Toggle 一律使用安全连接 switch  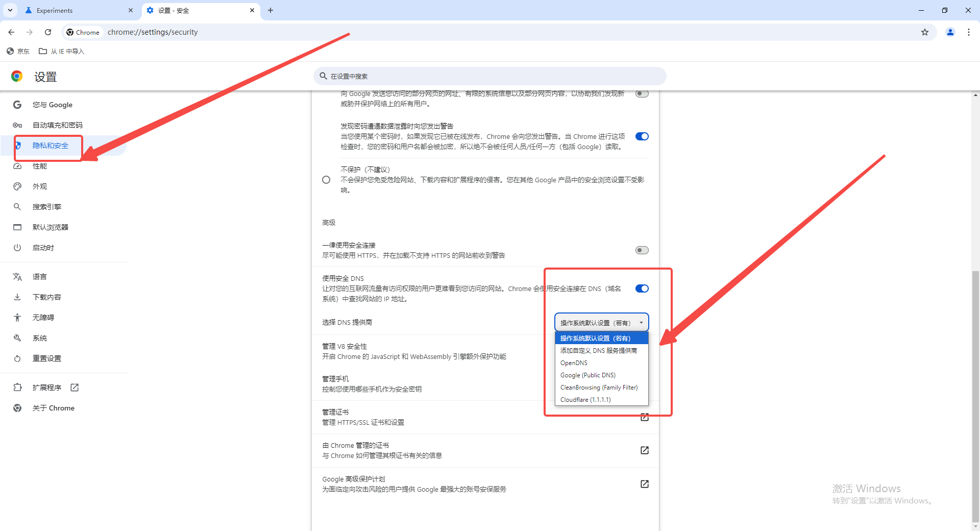tap(642, 250)
